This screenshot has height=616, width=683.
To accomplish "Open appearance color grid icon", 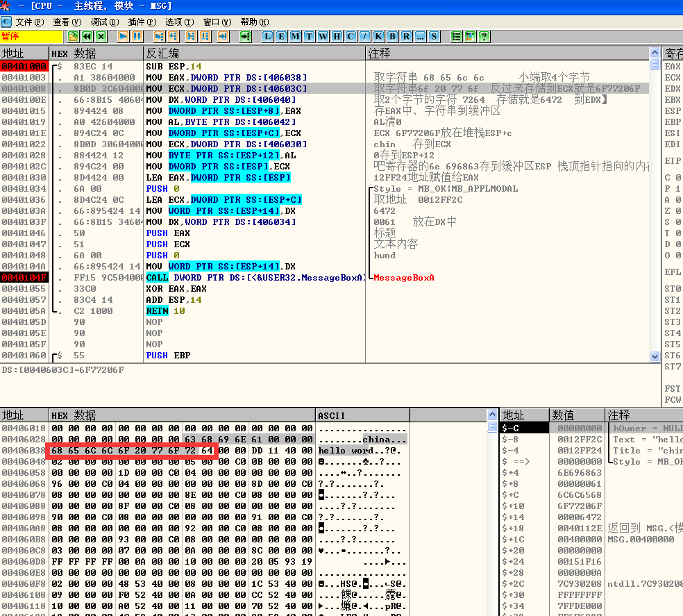I will (x=470, y=37).
